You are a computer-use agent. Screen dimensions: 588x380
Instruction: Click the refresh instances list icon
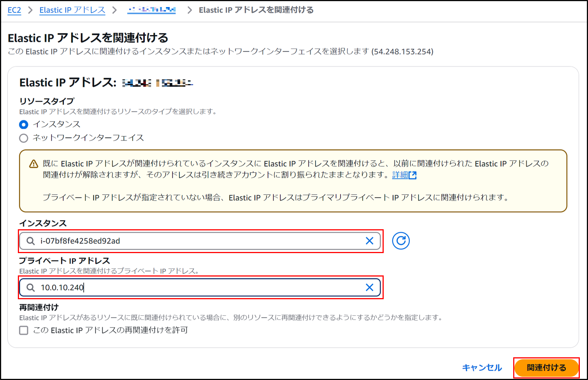pos(401,241)
